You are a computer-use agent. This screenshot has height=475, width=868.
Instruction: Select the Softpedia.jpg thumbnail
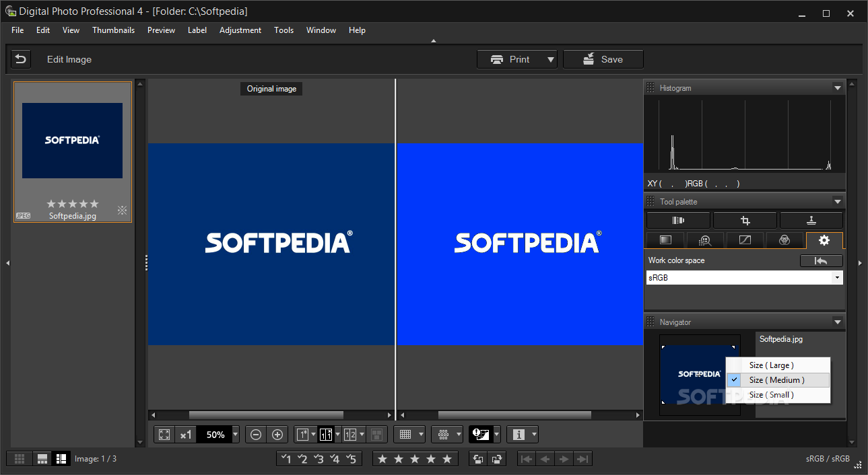pyautogui.click(x=73, y=152)
